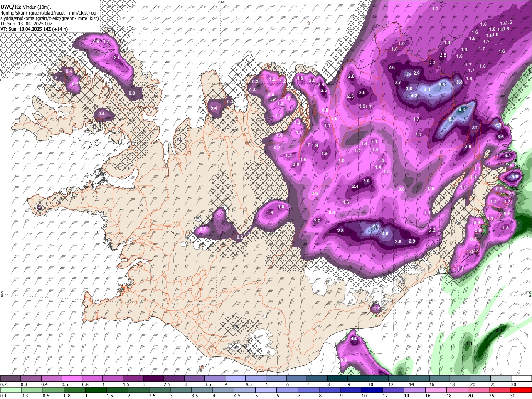Click the 4.8 value on the east coast
The image size is (532, 399).
coord(515,177)
